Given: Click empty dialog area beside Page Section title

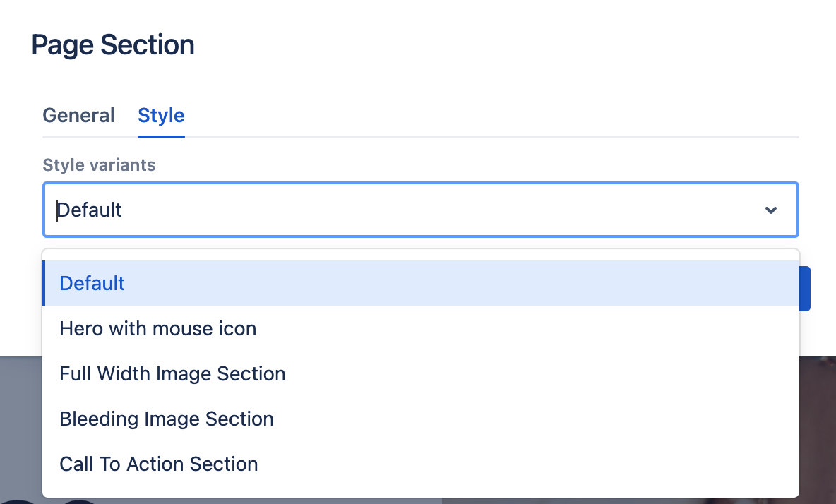Looking at the screenshot, I should click(x=480, y=44).
